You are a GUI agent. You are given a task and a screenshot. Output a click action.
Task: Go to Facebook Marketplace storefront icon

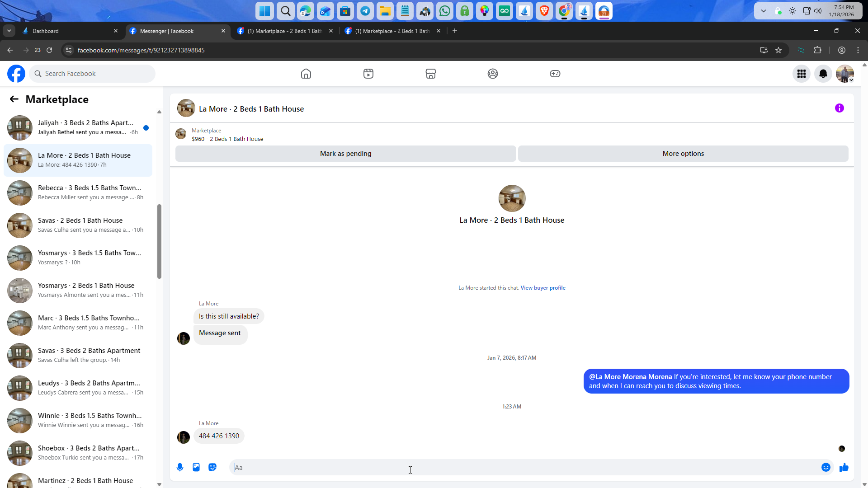[x=430, y=74]
